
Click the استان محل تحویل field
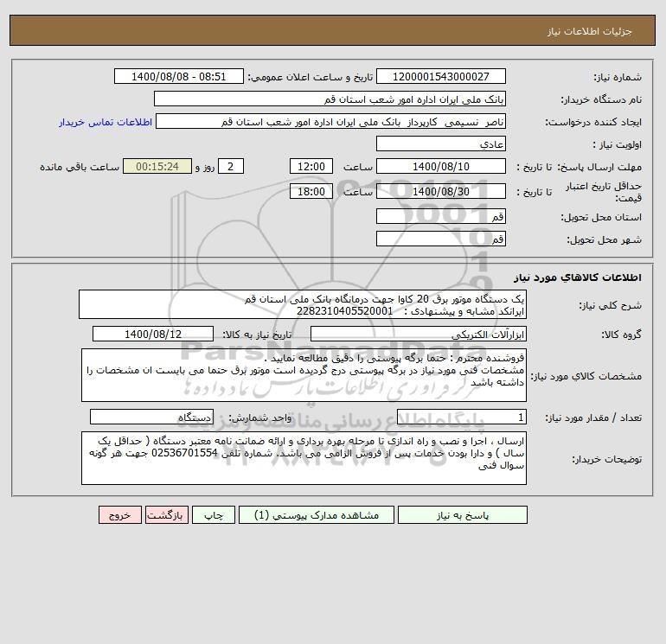point(441,216)
